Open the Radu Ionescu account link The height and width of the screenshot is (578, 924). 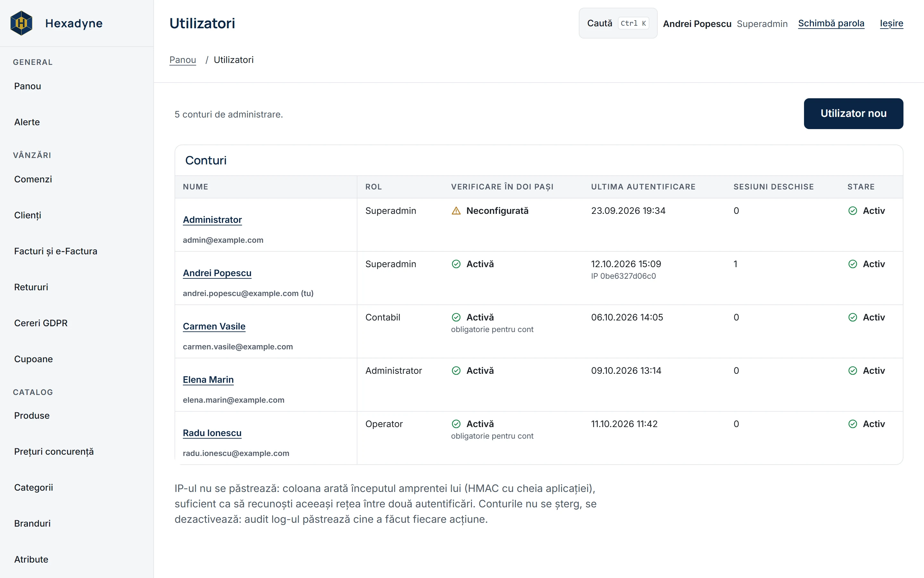point(212,433)
